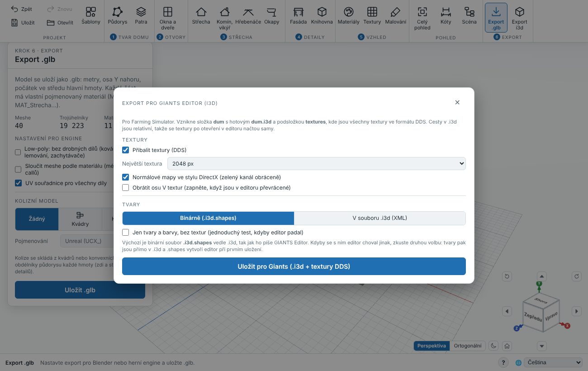Open the Šablony templates tool
This screenshot has width=588, height=371.
91,15
